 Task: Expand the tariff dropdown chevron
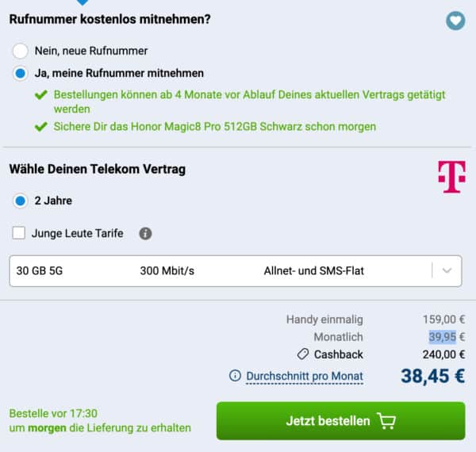click(x=447, y=270)
